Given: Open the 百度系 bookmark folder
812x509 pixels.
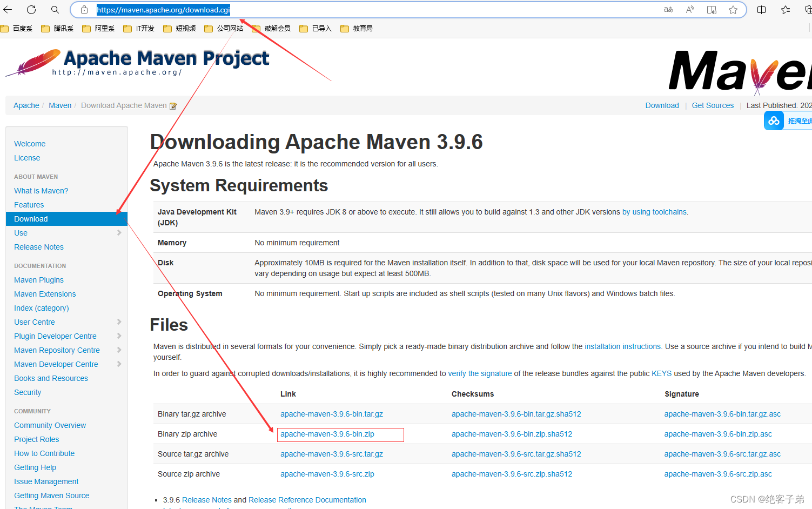Looking at the screenshot, I should [x=17, y=29].
